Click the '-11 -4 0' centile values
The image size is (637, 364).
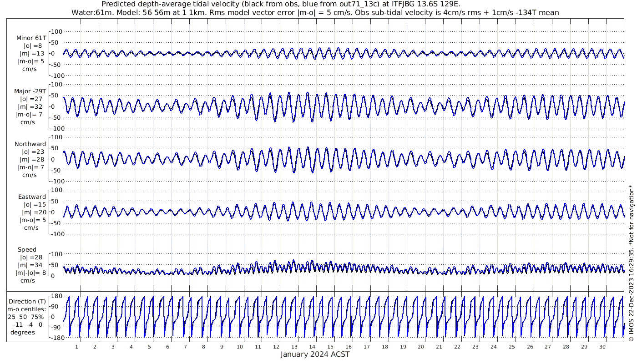pos(28,324)
